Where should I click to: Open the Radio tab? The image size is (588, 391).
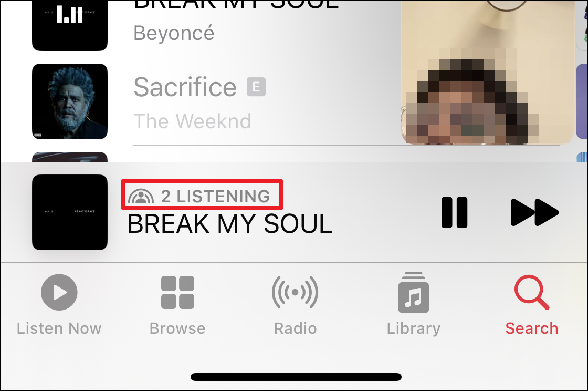click(295, 305)
